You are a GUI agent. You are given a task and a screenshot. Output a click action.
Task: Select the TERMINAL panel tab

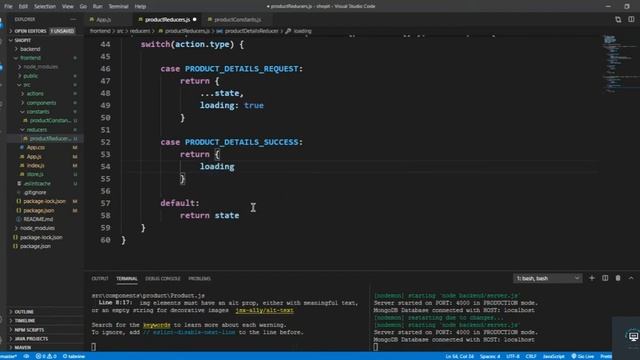coord(127,279)
